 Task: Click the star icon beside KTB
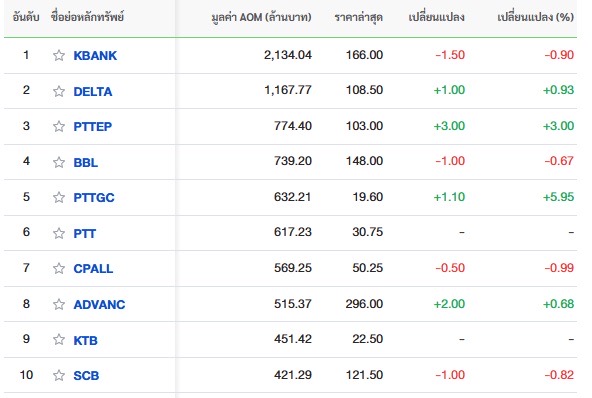click(59, 339)
